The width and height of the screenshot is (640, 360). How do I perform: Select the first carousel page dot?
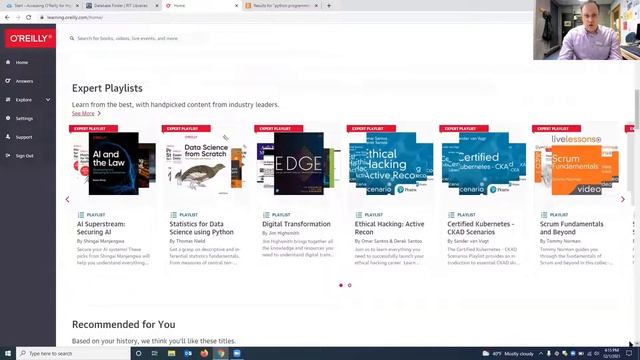pyautogui.click(x=341, y=285)
